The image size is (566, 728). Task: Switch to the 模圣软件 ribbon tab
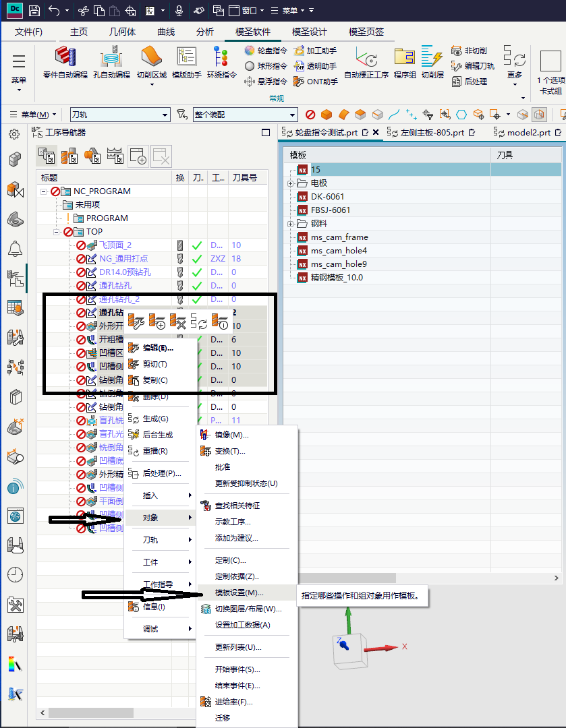pyautogui.click(x=253, y=32)
